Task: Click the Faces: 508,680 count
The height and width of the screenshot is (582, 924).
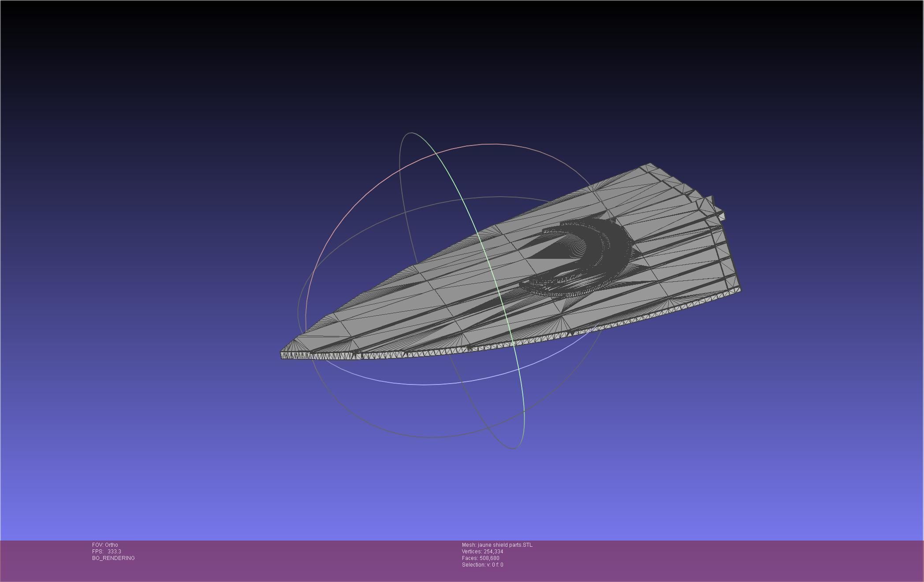Action: (481, 558)
